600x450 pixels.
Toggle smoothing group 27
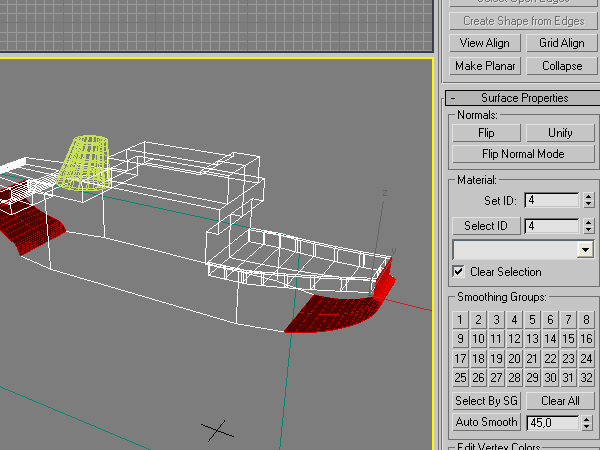(x=496, y=378)
